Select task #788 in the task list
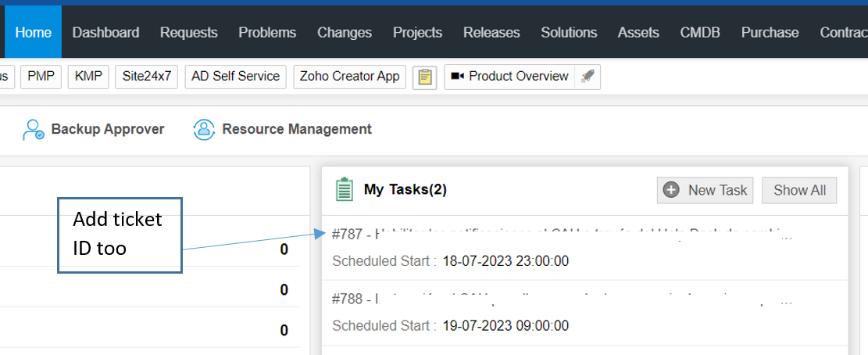 [x=563, y=298]
